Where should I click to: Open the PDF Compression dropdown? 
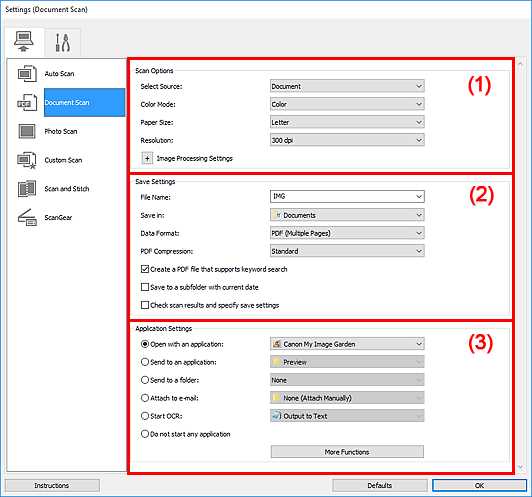click(x=347, y=251)
